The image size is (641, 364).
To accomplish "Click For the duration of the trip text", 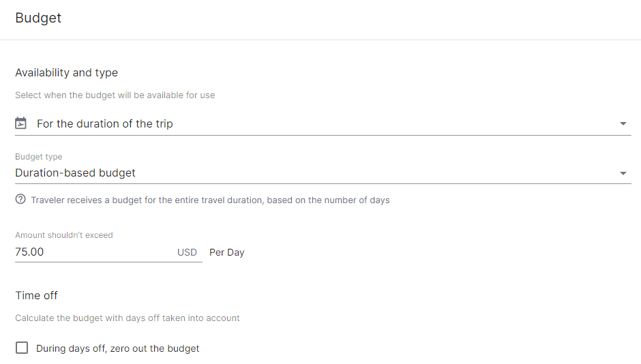I will pos(104,124).
